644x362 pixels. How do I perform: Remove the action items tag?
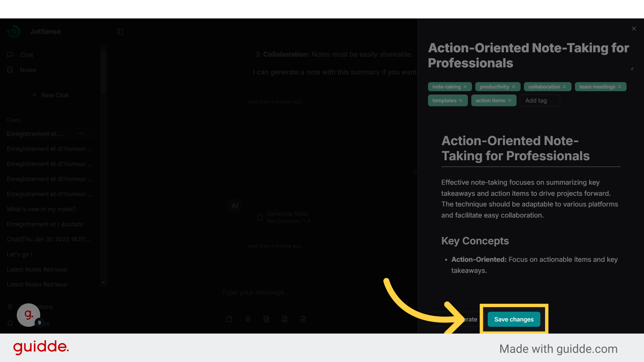click(x=510, y=100)
